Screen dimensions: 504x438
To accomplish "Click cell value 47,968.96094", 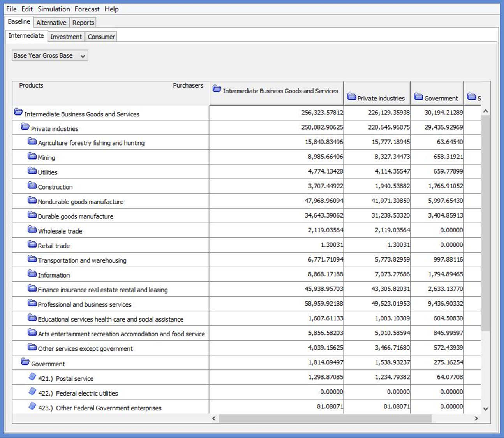I will coord(324,201).
